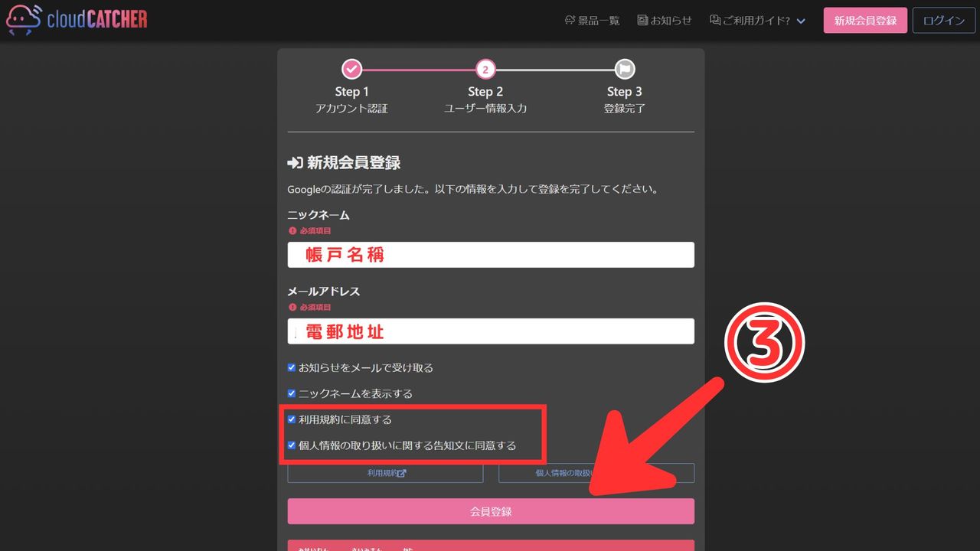The width and height of the screenshot is (980, 551).
Task: Toggle 個人情報の取り扱い agreement checkbox
Action: 292,445
